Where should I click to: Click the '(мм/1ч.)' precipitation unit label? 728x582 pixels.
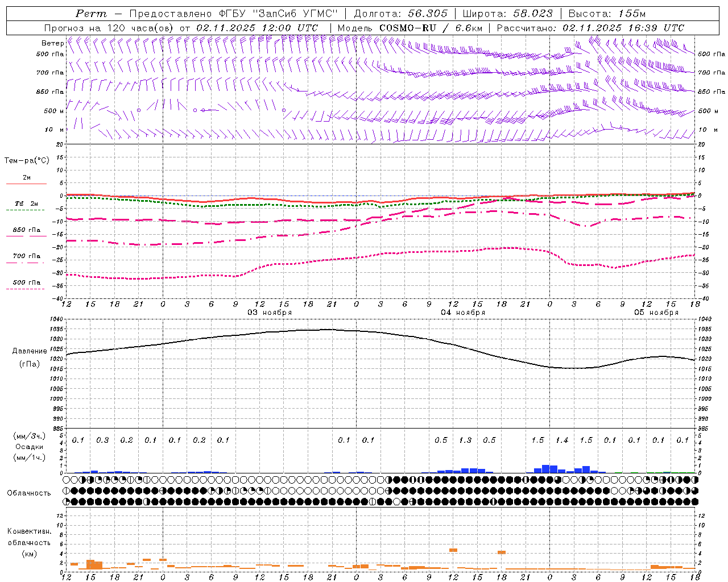point(30,458)
